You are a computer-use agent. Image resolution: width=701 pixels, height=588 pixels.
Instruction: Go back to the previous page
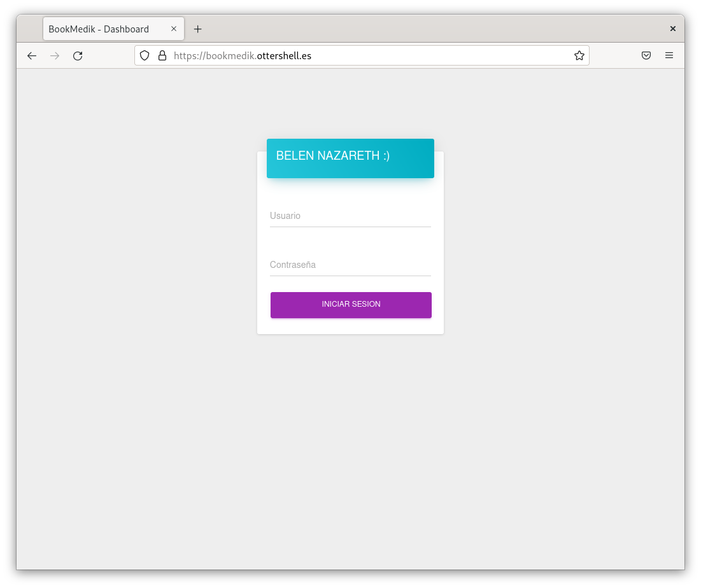click(x=32, y=56)
